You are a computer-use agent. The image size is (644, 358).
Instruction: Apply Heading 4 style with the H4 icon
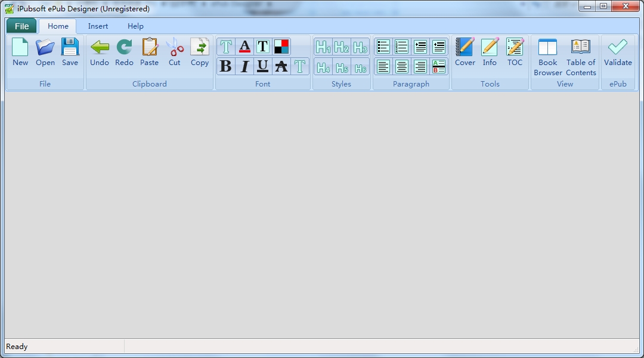pos(323,67)
